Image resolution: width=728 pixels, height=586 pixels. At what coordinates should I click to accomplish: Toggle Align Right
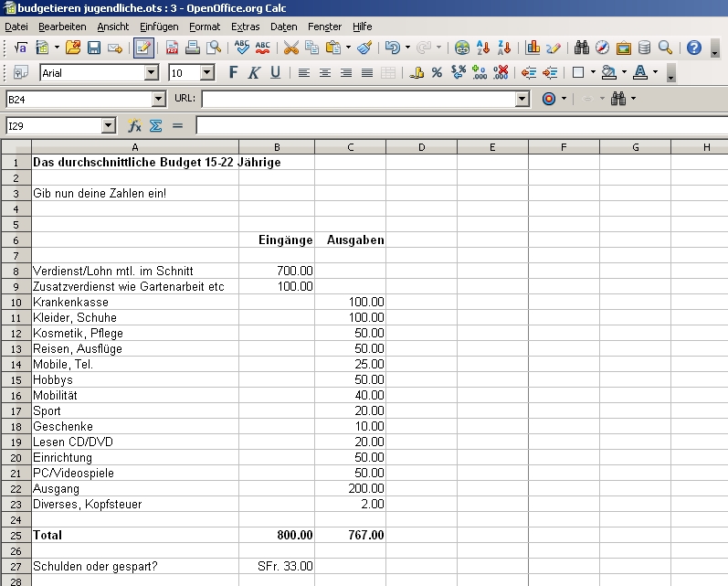pyautogui.click(x=346, y=72)
